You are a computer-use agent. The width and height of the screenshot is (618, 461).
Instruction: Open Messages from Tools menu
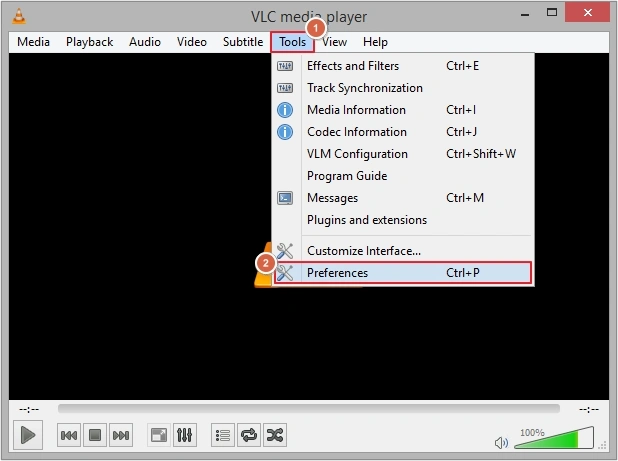tap(402, 198)
